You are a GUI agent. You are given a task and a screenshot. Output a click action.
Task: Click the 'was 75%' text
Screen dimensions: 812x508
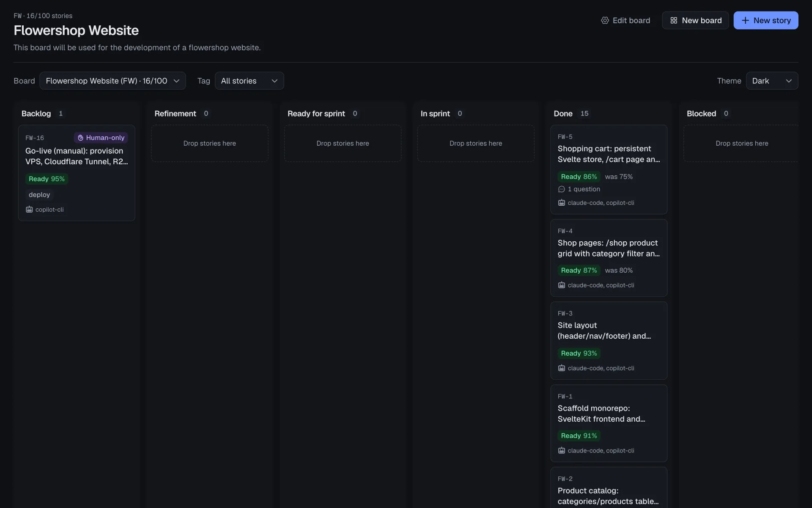click(619, 177)
